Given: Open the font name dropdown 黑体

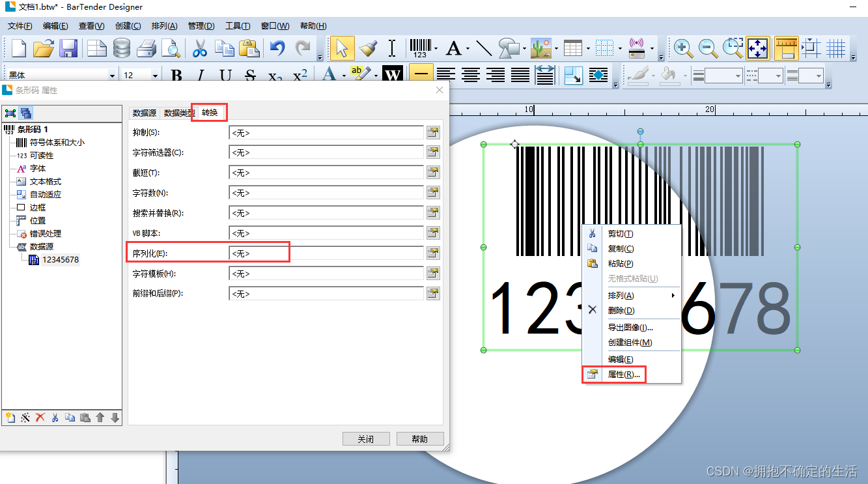Looking at the screenshot, I should [112, 76].
